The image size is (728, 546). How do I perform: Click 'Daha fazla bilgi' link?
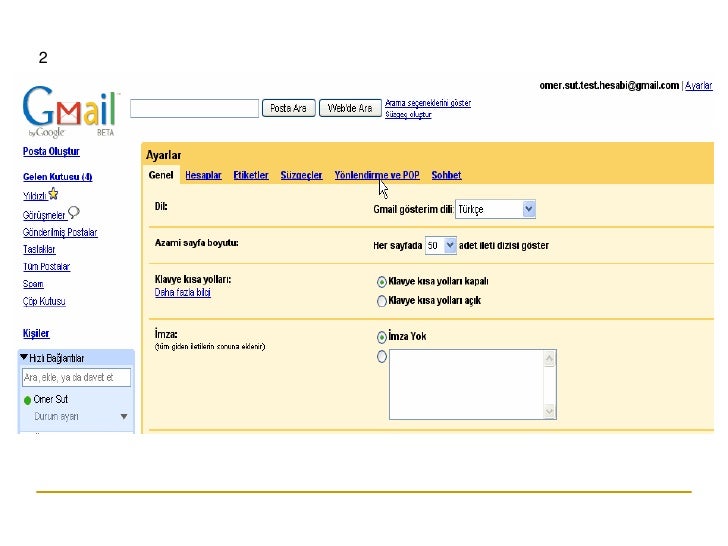click(x=182, y=292)
